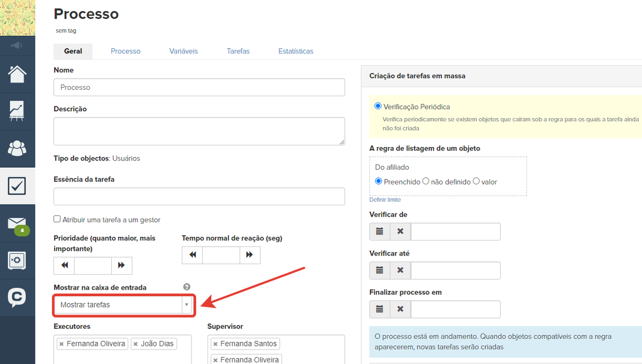Enable Atribuir uma tarefa a um gestor
The width and height of the screenshot is (642, 364).
[57, 219]
